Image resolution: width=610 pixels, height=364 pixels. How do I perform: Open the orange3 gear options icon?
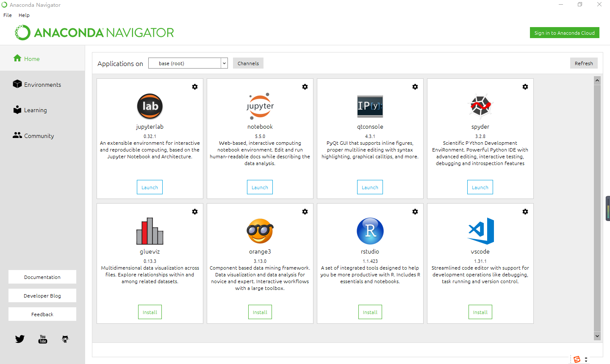point(305,212)
